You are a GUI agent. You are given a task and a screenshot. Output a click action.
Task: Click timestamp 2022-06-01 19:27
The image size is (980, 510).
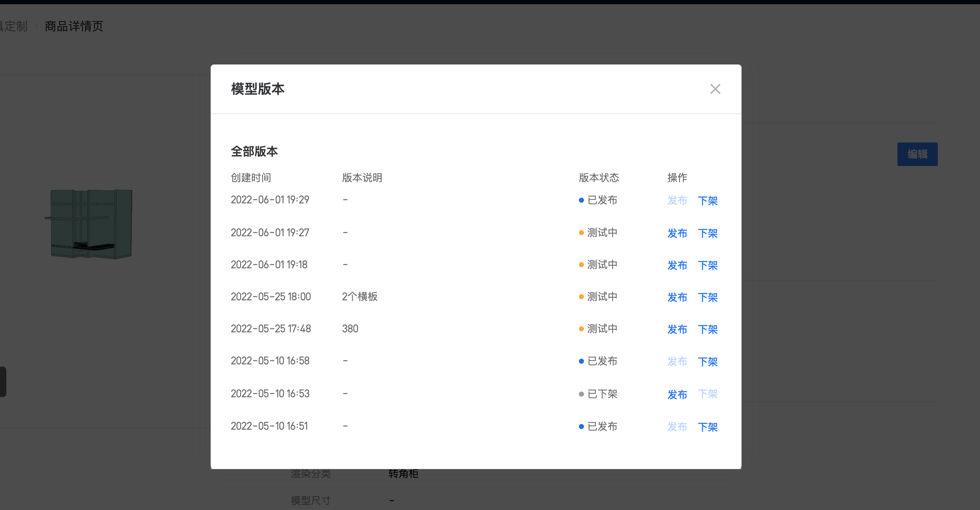pyautogui.click(x=270, y=233)
